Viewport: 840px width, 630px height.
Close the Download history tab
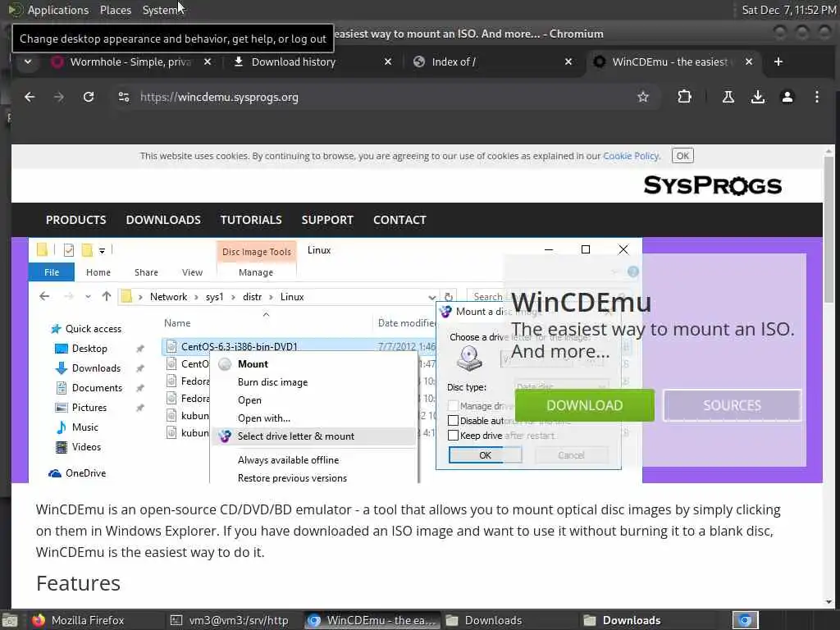(388, 62)
